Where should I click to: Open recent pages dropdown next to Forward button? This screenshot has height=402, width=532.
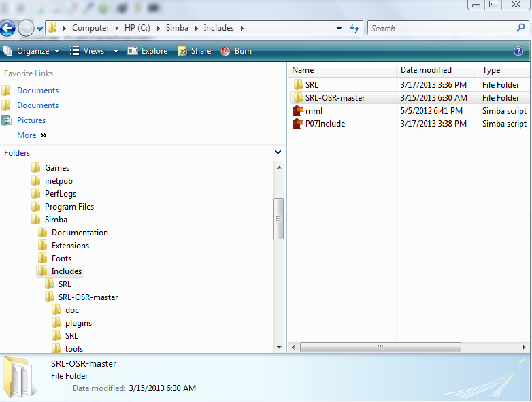39,29
